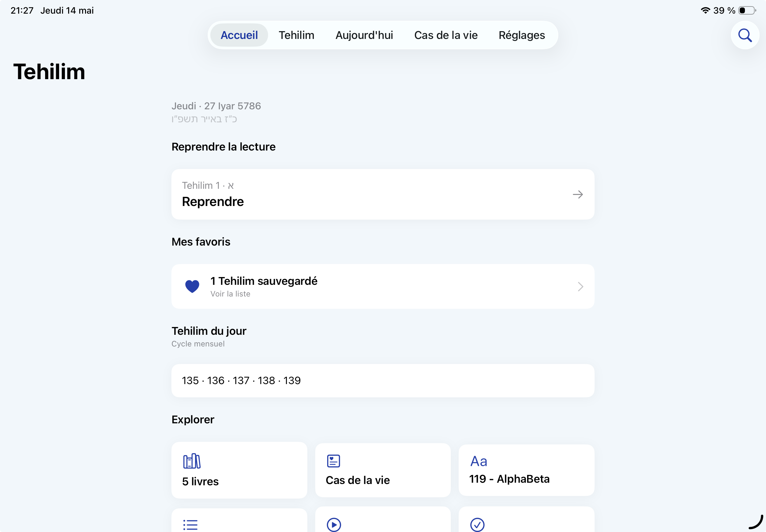766x532 pixels.
Task: Click the chevron on the saved Tehilim row
Action: pyautogui.click(x=580, y=286)
